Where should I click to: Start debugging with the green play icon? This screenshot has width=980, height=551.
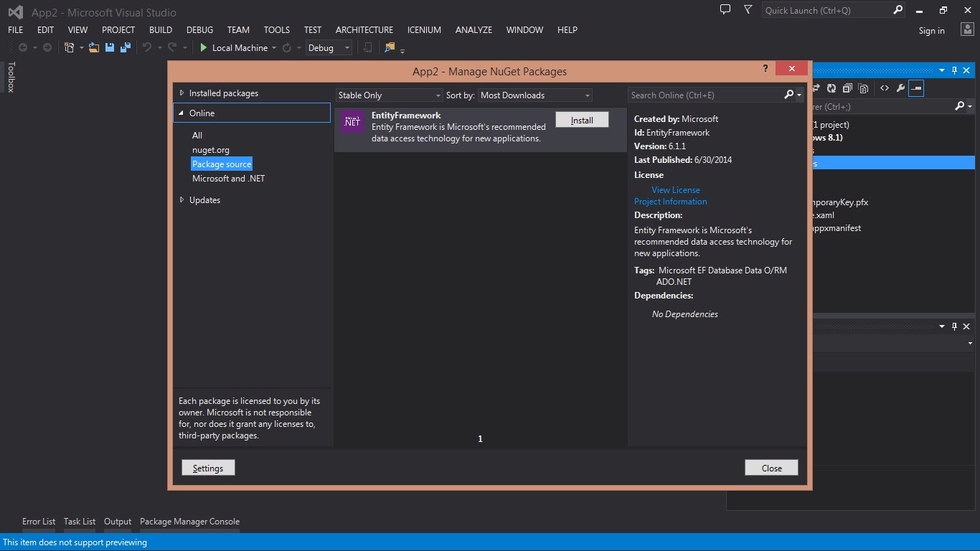[x=204, y=48]
